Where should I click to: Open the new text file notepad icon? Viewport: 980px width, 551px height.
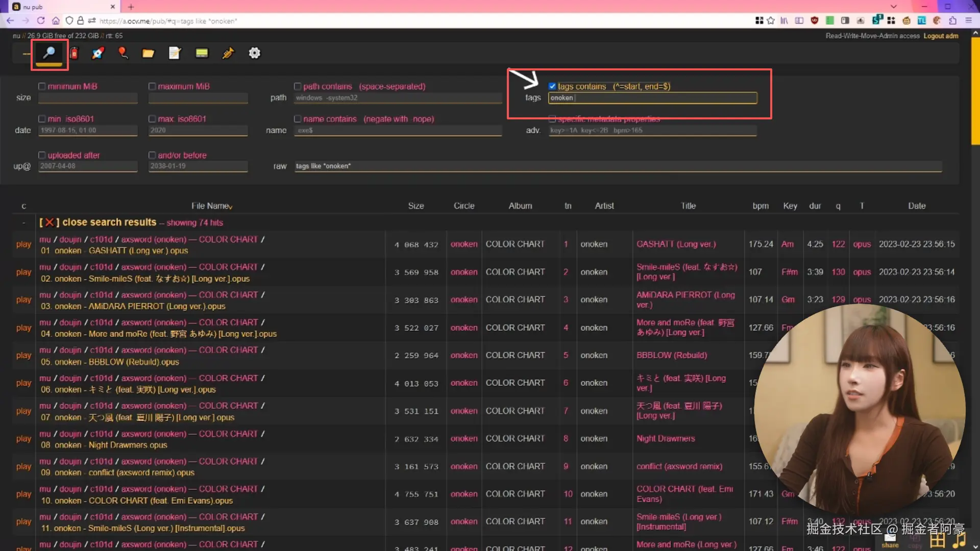(175, 53)
